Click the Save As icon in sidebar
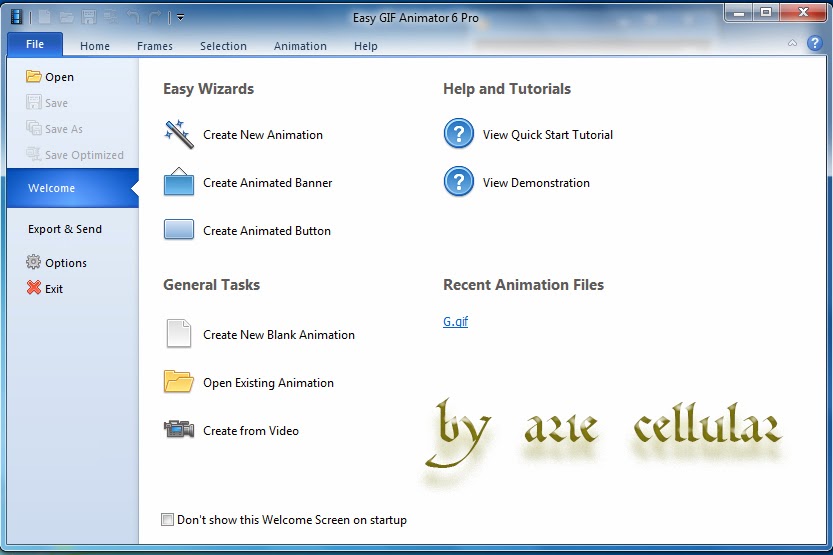The height and width of the screenshot is (555, 833). point(33,128)
